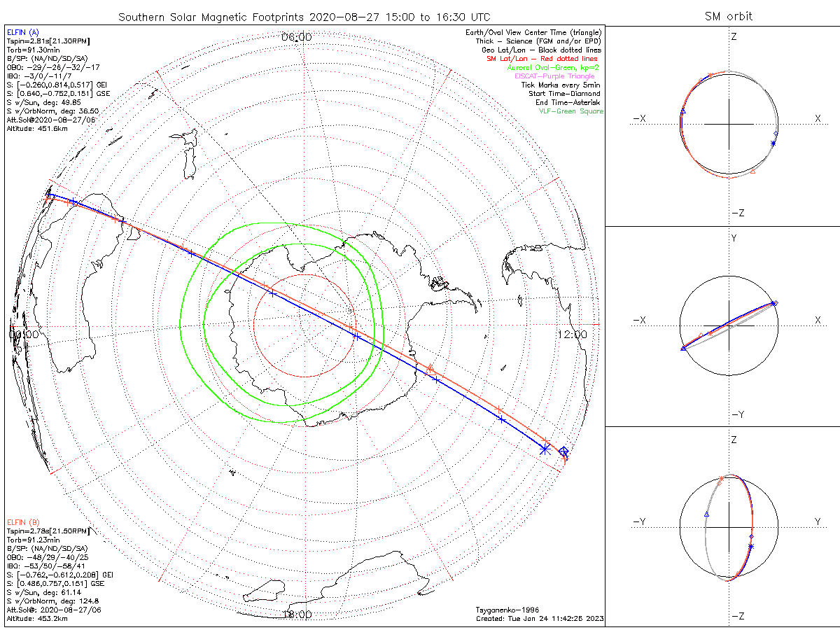The image size is (840, 630).
Task: Click legend entry 'Tick Marks every 5min'
Action: [561, 85]
